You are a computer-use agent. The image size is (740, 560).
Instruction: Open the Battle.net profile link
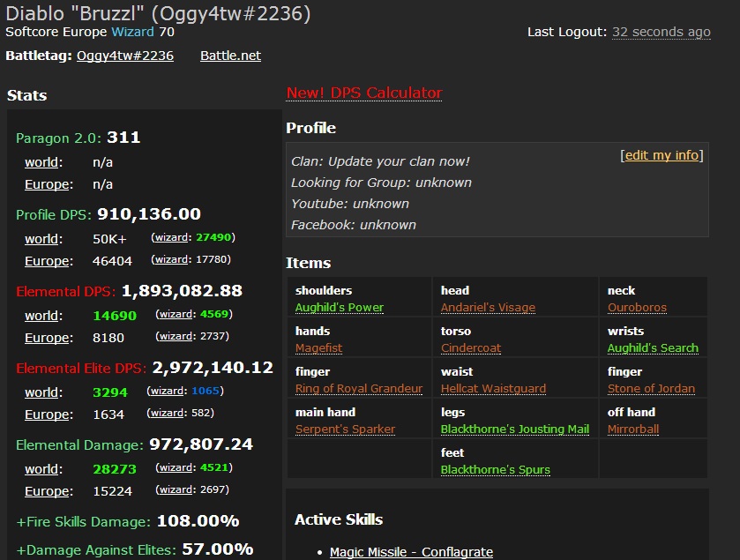230,56
